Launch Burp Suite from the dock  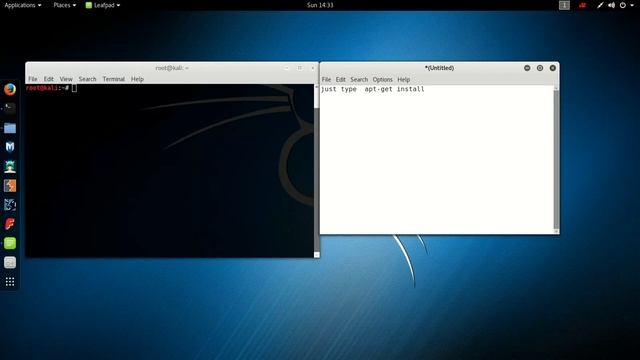pos(10,186)
